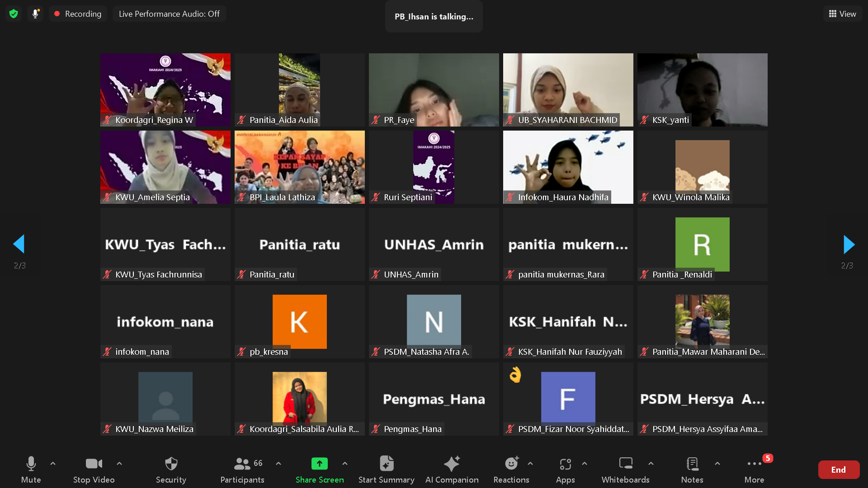Viewport: 868px width, 488px height.
Task: Click the red End button
Action: point(838,469)
